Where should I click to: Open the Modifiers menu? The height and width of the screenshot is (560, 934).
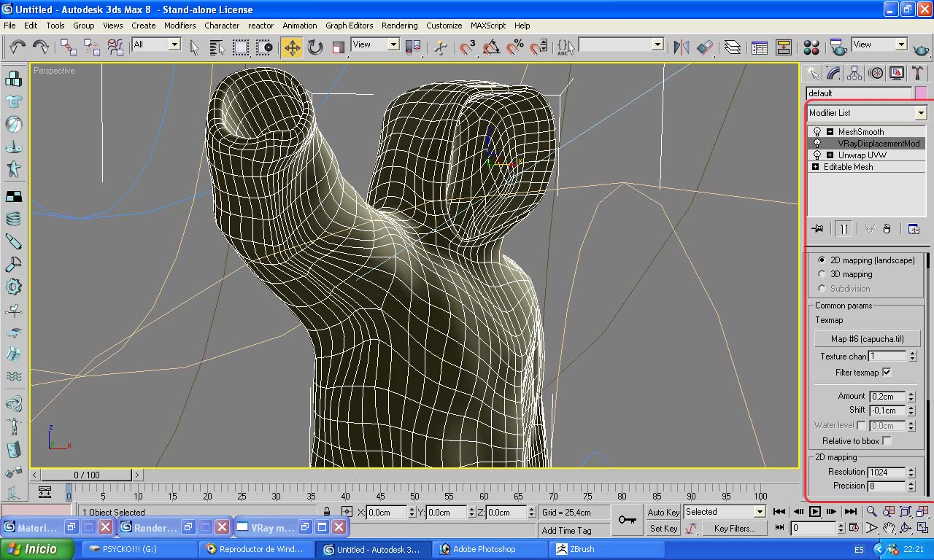tap(180, 26)
